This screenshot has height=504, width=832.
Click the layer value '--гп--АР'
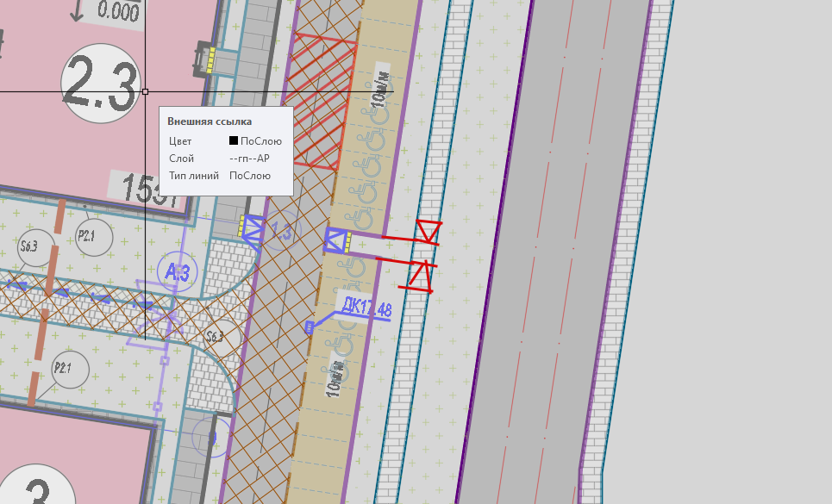pyautogui.click(x=249, y=158)
